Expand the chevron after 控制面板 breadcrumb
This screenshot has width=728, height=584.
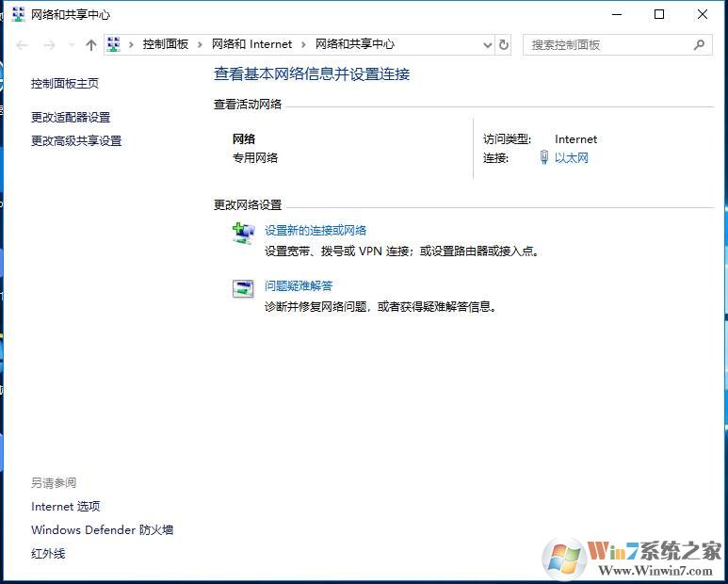coord(201,44)
